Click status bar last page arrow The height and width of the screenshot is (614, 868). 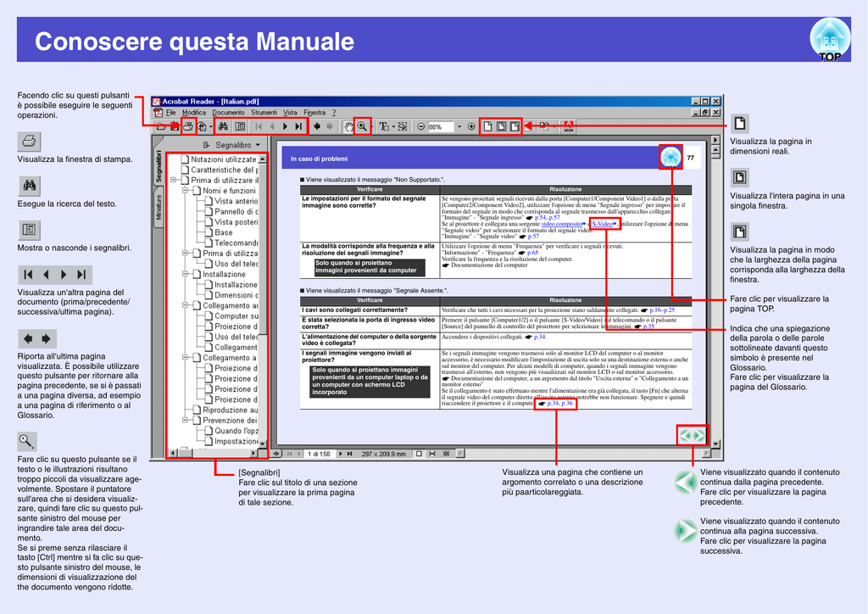click(350, 454)
